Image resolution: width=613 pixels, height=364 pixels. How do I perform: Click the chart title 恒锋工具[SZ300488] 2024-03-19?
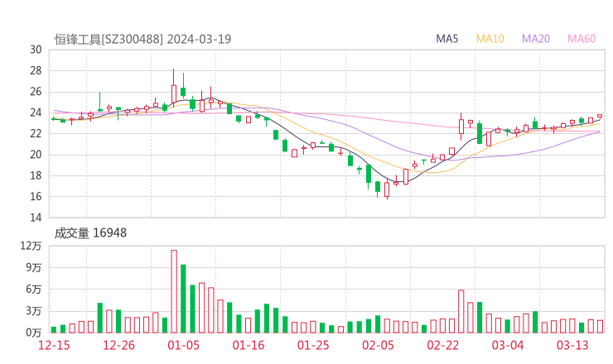click(x=142, y=39)
